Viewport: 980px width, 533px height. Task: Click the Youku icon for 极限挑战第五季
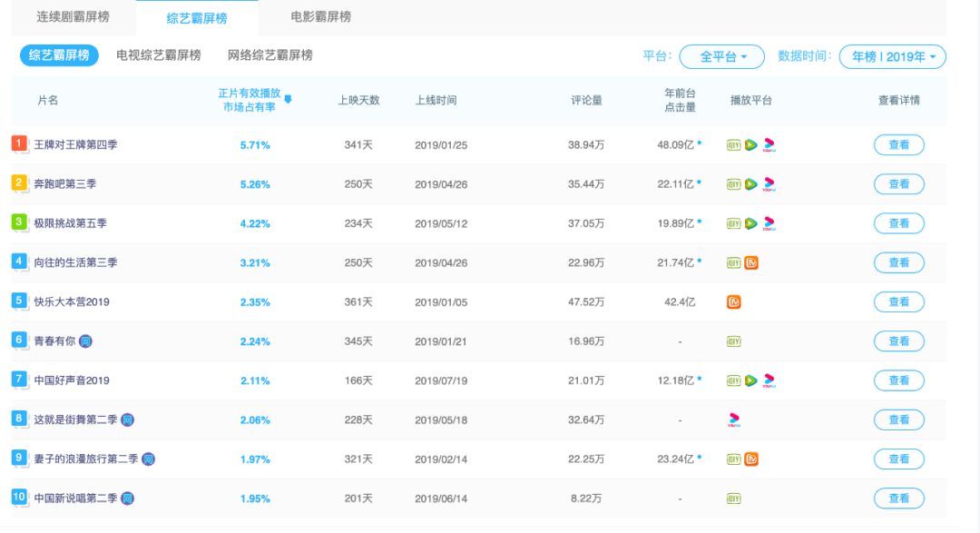coord(769,223)
